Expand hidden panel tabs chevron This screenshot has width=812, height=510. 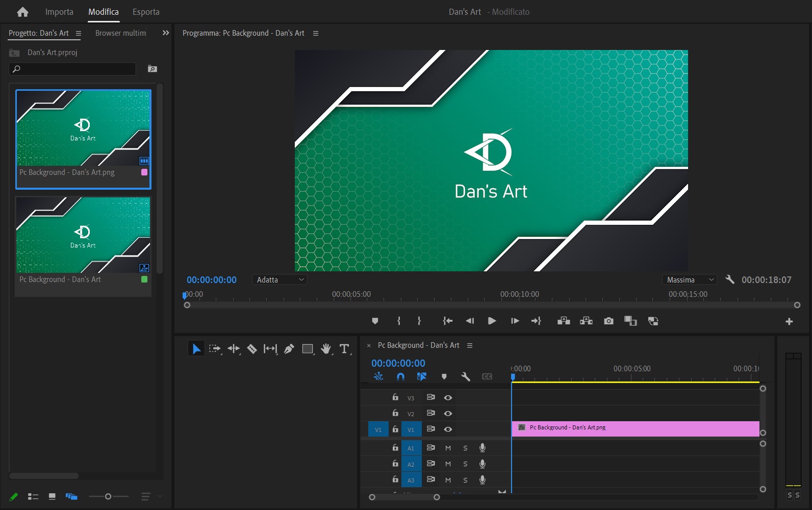click(166, 33)
